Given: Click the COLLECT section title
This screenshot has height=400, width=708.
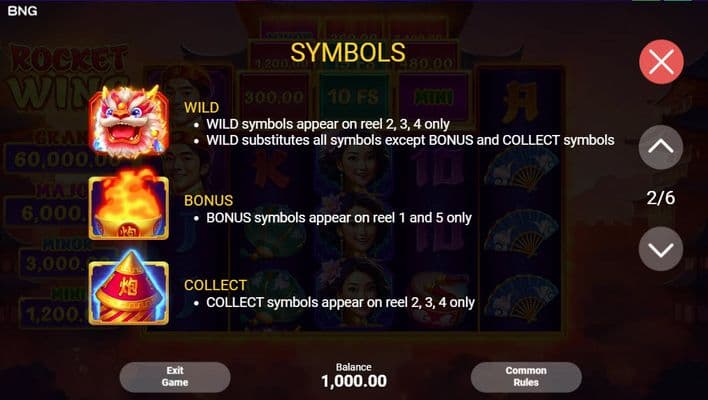Looking at the screenshot, I should pyautogui.click(x=215, y=285).
